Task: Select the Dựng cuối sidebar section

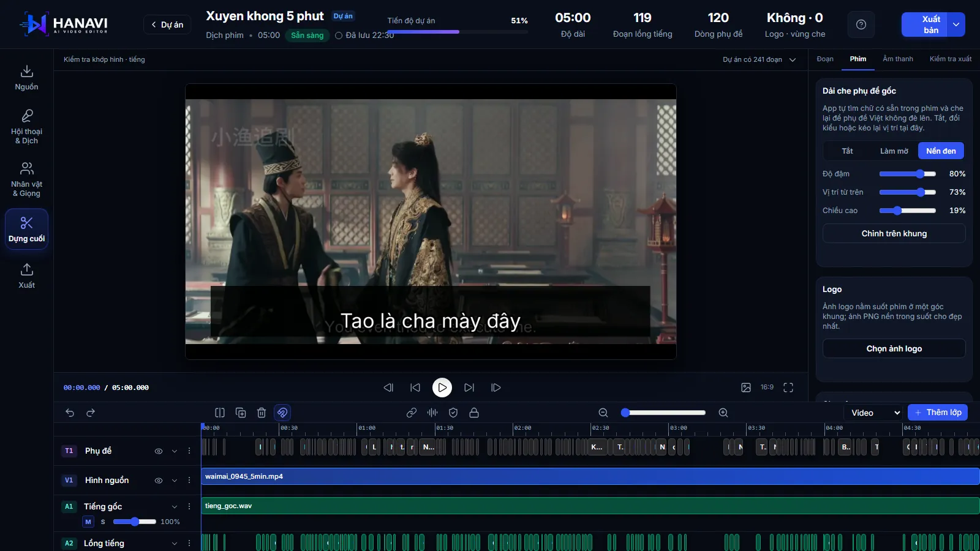Action: 26,229
